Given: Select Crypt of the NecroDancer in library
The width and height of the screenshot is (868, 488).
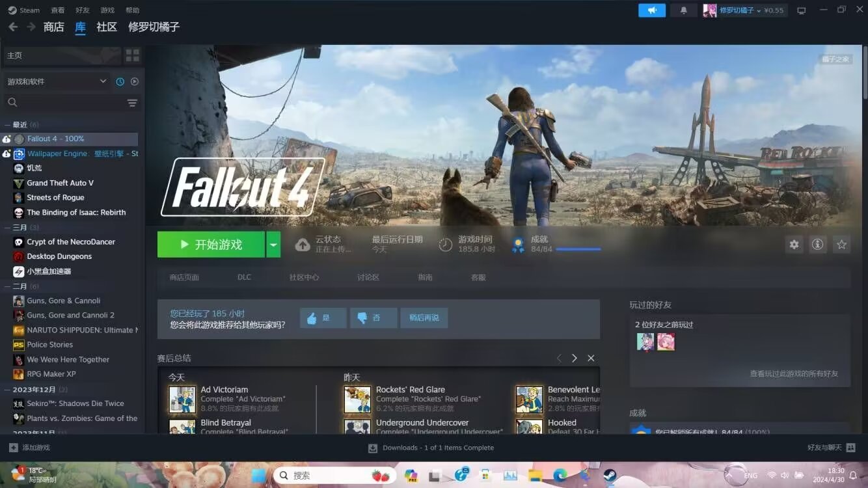Looking at the screenshot, I should 70,242.
